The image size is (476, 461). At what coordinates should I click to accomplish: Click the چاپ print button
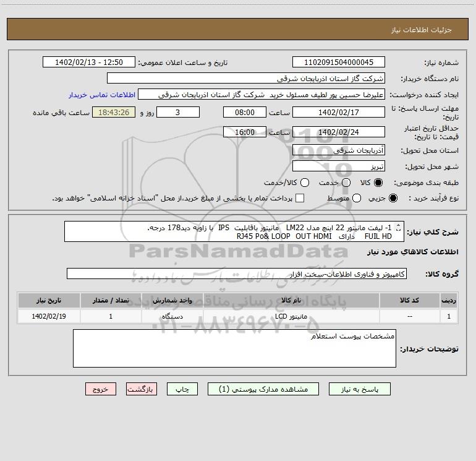point(182,389)
